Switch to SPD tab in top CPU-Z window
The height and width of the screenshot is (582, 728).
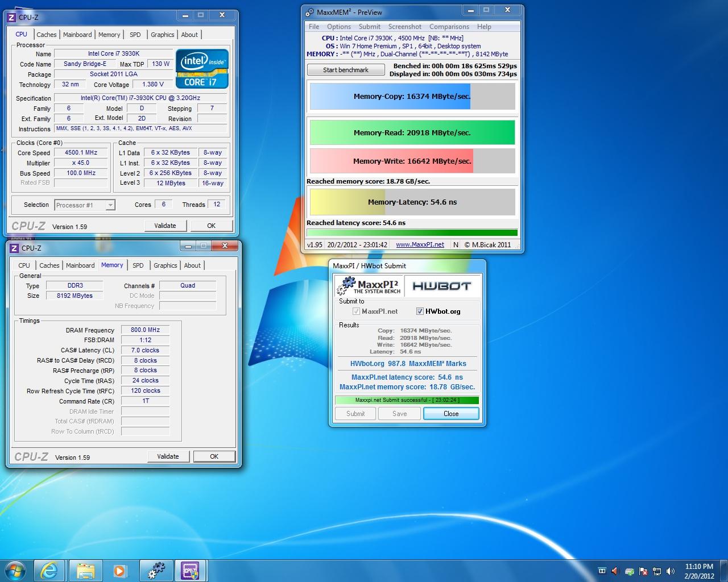click(x=135, y=35)
